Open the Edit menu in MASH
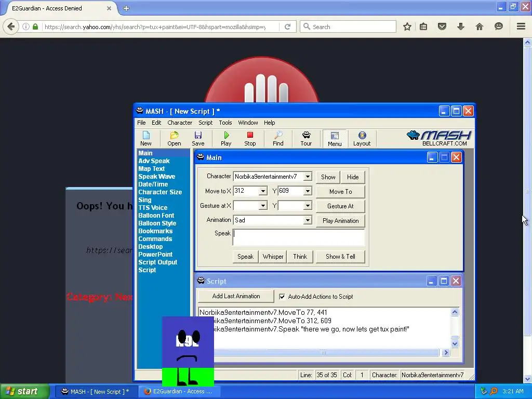Image resolution: width=532 pixels, height=399 pixels. [x=156, y=123]
